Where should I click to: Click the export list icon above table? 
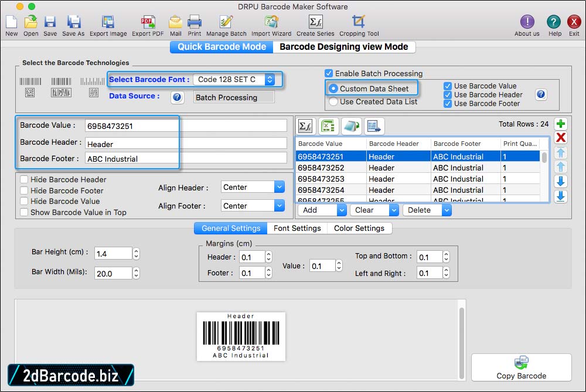pos(374,127)
